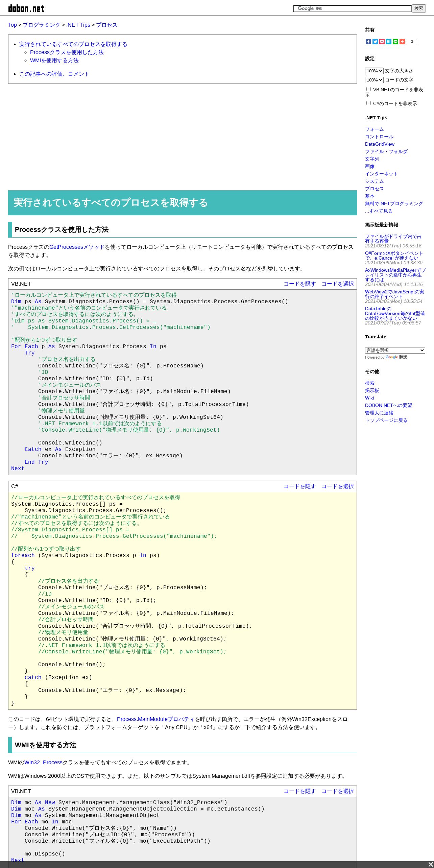Jump to この記事への評価、コメント section
This screenshot has width=434, height=868.
point(54,74)
